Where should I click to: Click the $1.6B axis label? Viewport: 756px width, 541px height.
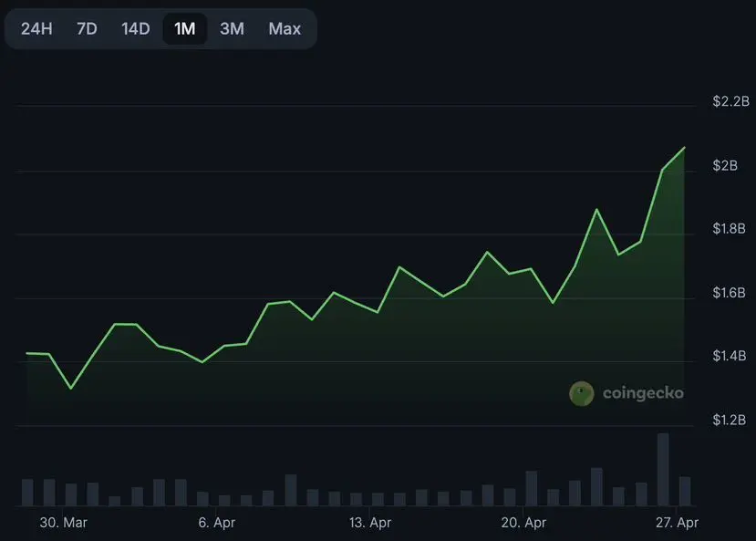[730, 293]
